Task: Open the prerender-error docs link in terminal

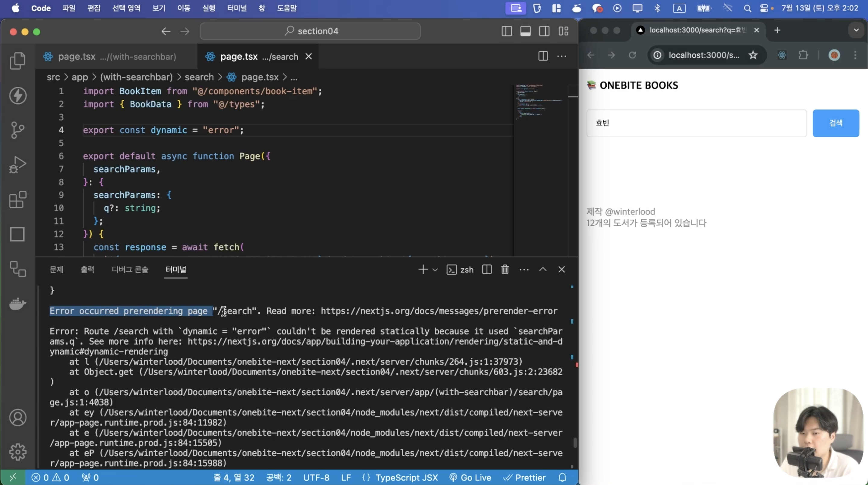Action: [x=439, y=311]
